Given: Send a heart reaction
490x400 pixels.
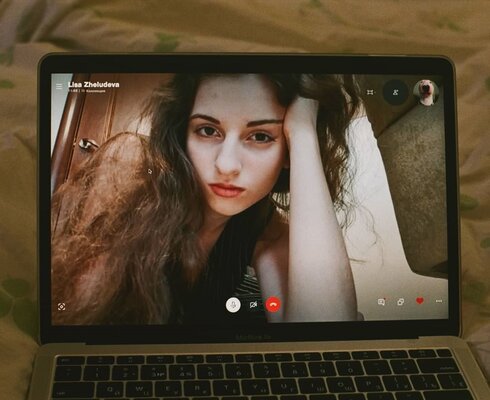Looking at the screenshot, I should click(420, 301).
